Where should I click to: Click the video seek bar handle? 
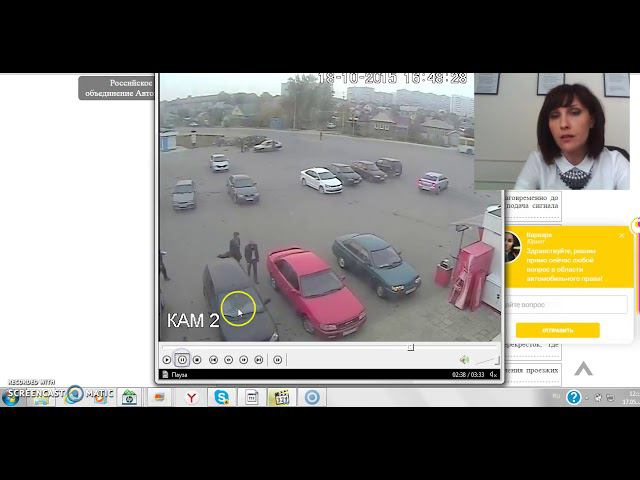point(411,347)
